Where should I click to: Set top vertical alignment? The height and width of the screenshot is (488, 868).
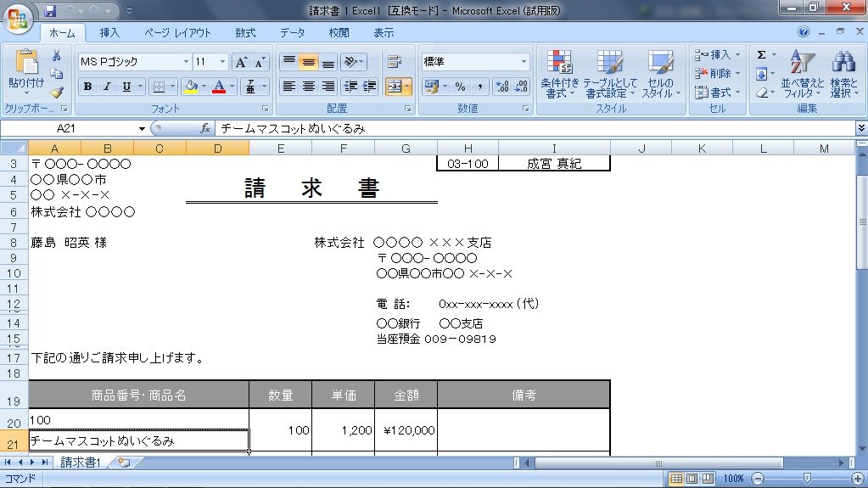[289, 61]
